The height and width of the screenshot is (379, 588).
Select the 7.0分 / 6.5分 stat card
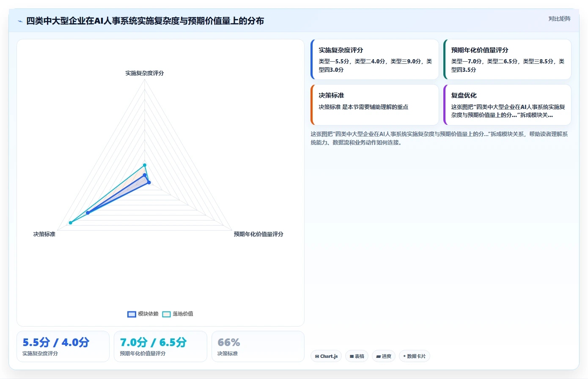point(160,346)
